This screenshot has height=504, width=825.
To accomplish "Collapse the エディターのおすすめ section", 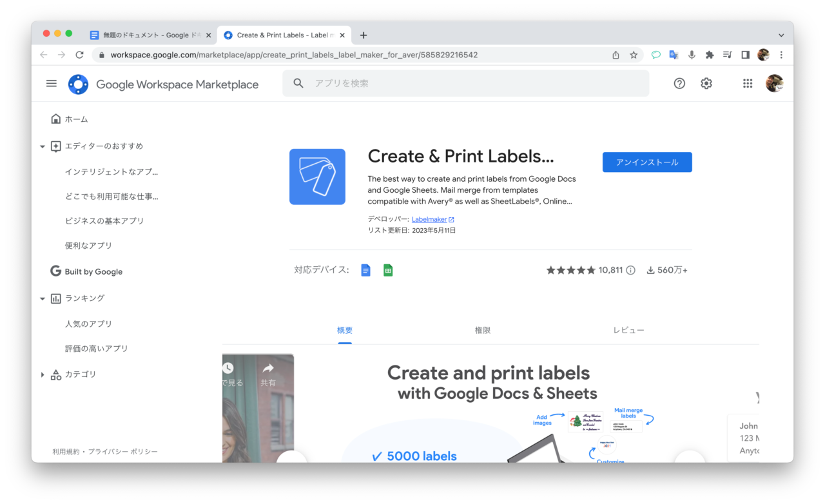I will click(43, 146).
